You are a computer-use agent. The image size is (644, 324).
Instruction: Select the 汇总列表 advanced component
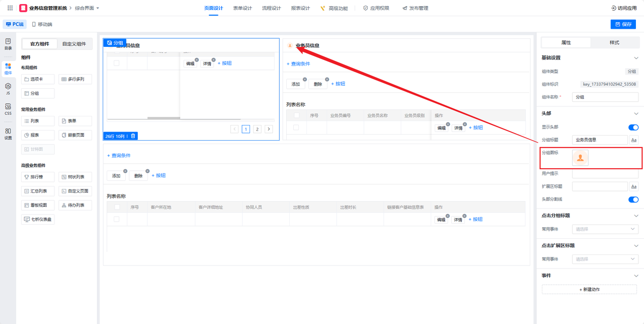tap(38, 191)
